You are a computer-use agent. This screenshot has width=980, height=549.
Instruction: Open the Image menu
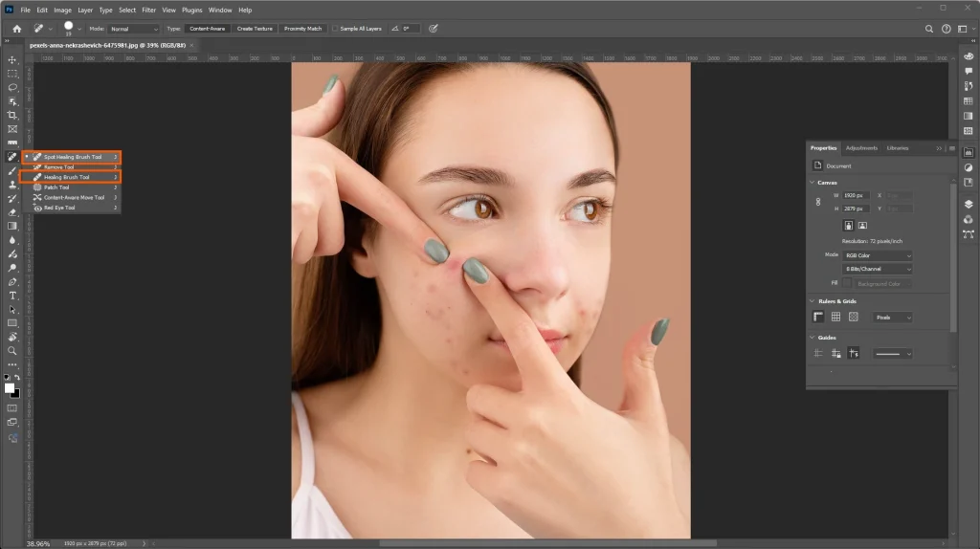62,10
